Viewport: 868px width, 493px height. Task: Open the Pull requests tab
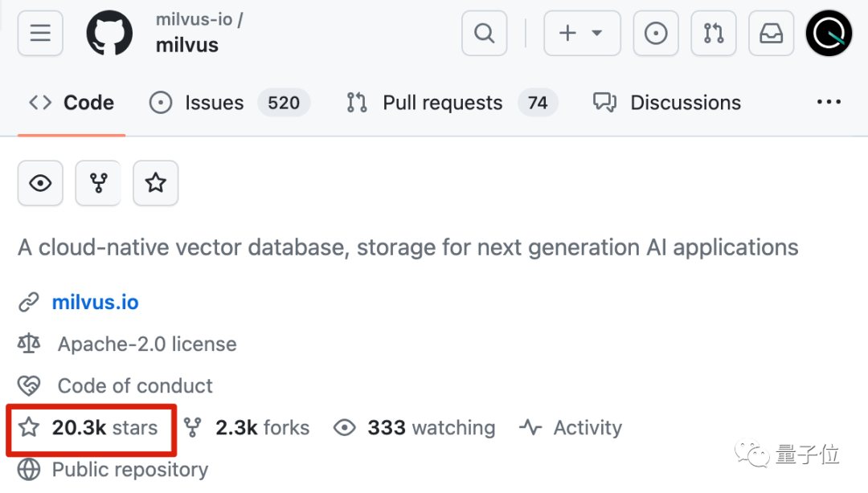(x=442, y=103)
